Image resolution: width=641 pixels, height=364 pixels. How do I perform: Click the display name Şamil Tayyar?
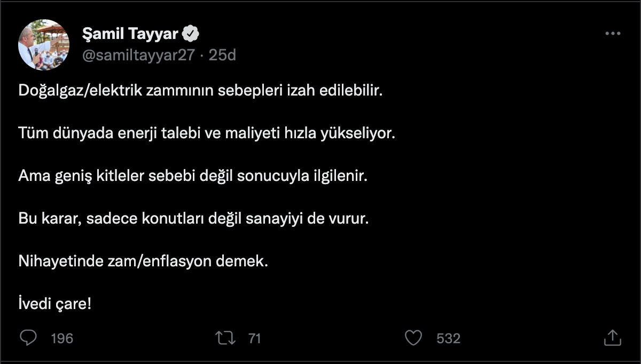[x=130, y=34]
